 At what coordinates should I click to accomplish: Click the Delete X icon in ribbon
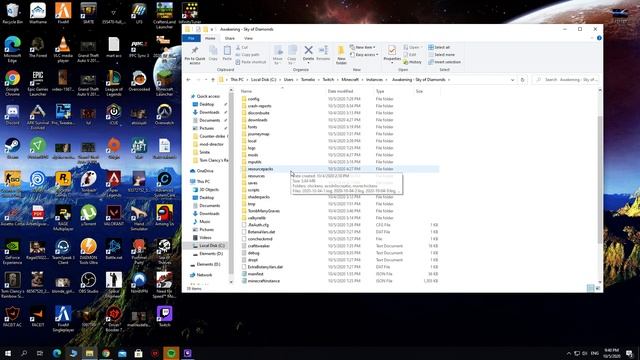click(309, 50)
